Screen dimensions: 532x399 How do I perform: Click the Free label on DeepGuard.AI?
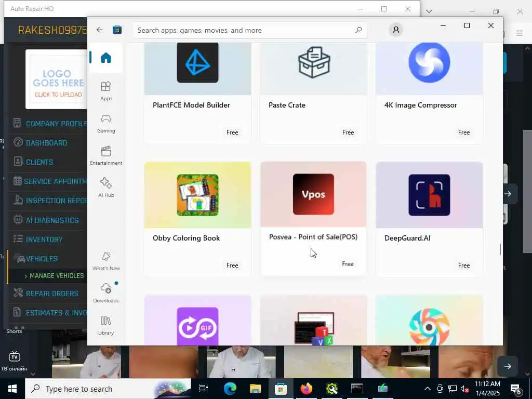tap(464, 265)
